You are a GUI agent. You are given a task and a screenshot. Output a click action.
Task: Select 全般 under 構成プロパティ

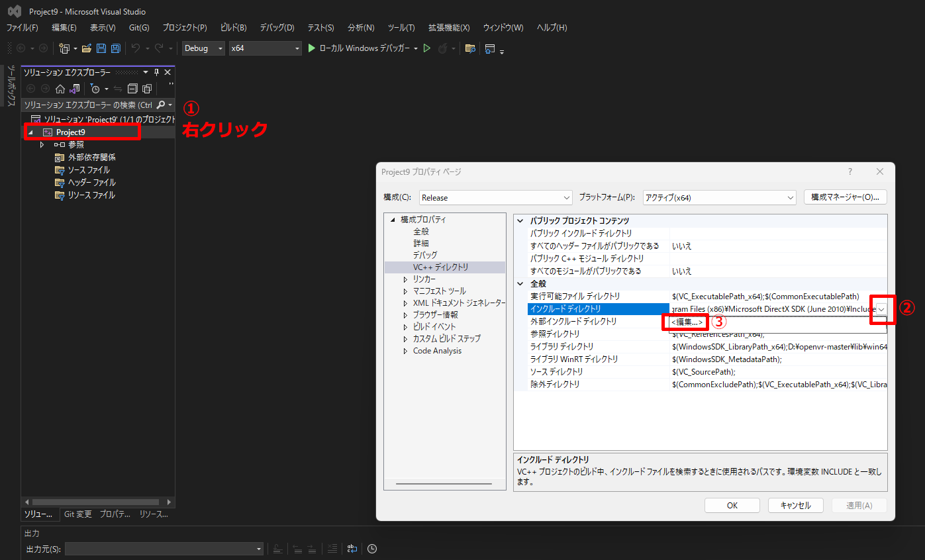click(421, 232)
